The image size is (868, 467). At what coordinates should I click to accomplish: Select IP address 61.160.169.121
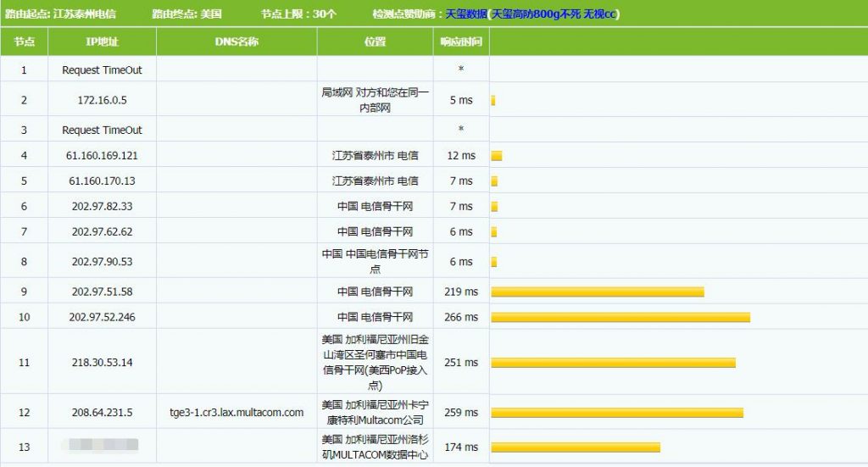102,155
